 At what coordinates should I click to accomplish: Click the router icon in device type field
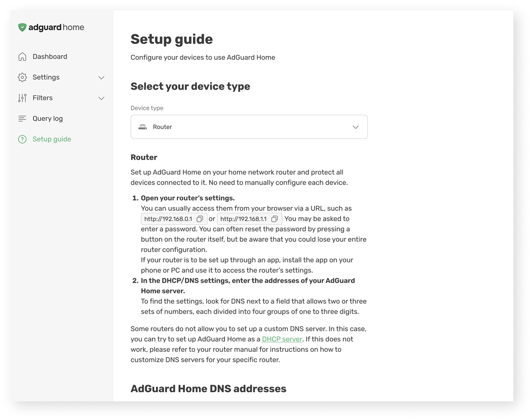point(143,127)
